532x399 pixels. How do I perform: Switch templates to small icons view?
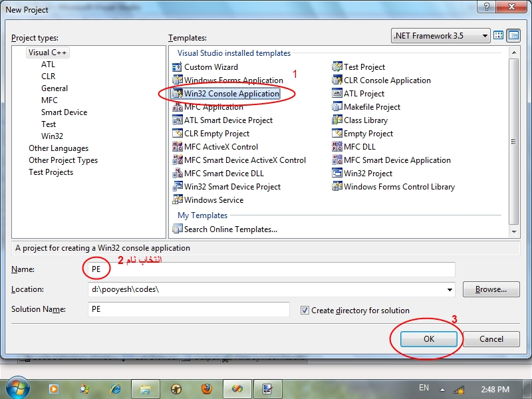513,35
